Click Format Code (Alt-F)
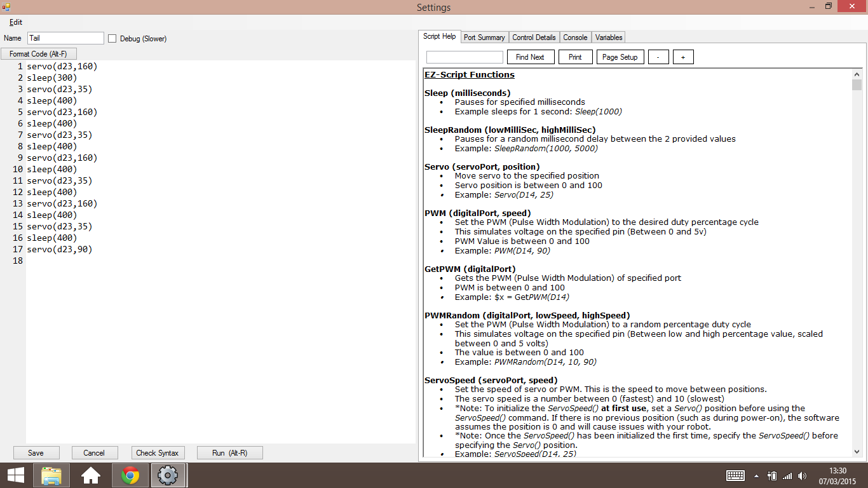Viewport: 868px width, 488px height. click(x=39, y=53)
